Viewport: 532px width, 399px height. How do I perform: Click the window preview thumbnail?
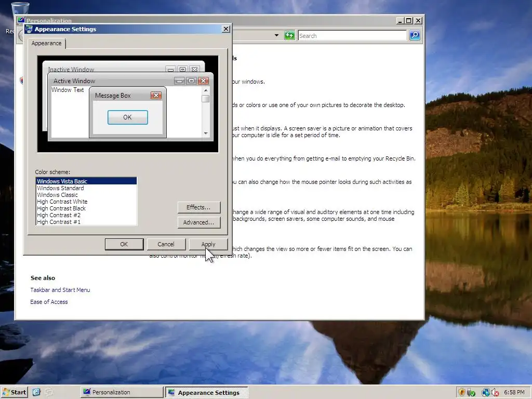(x=128, y=104)
